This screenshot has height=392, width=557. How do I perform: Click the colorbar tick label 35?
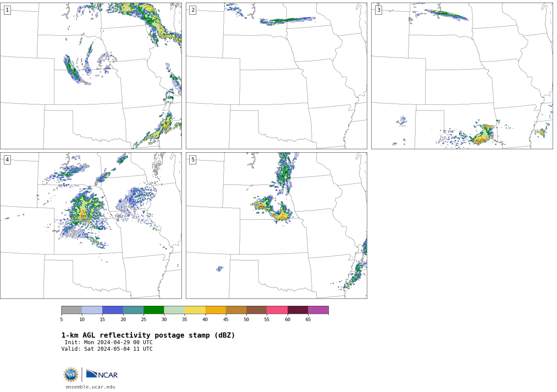185,319
